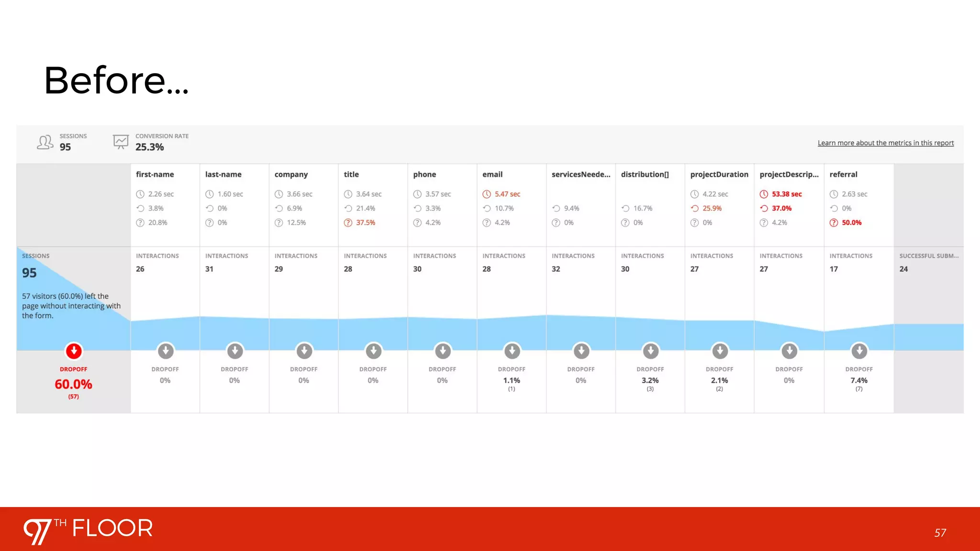980x551 pixels.
Task: Click the Successful Submissions count 24
Action: (x=903, y=269)
